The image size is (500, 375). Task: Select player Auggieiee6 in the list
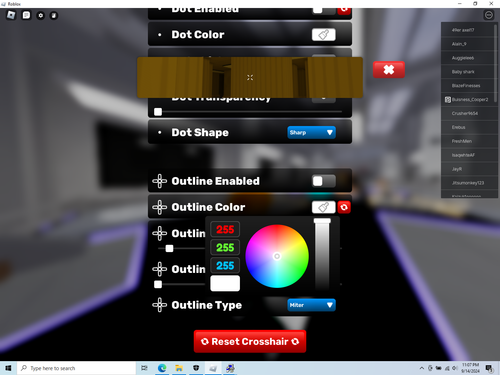468,58
